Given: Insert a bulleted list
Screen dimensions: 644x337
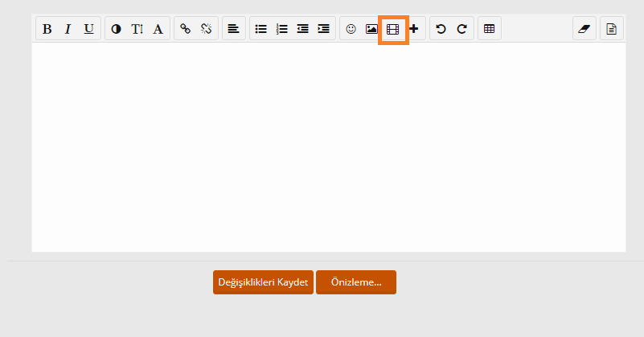Looking at the screenshot, I should click(260, 29).
